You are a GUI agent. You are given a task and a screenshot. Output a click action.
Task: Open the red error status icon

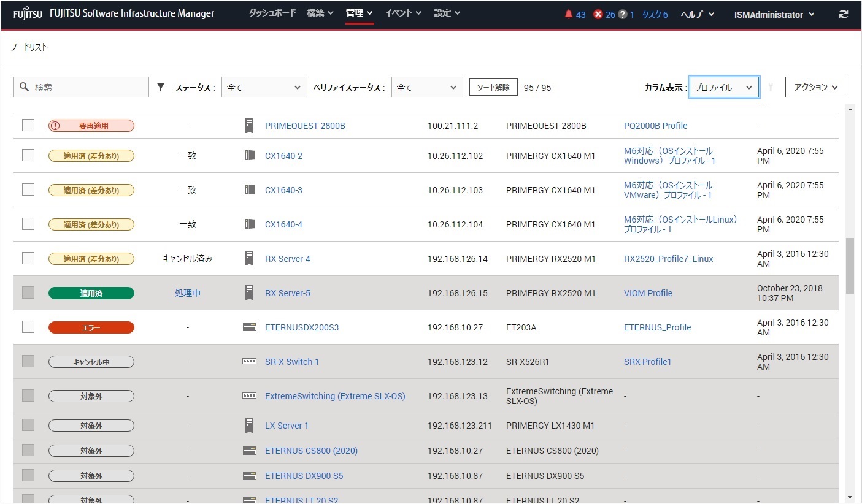(x=598, y=15)
